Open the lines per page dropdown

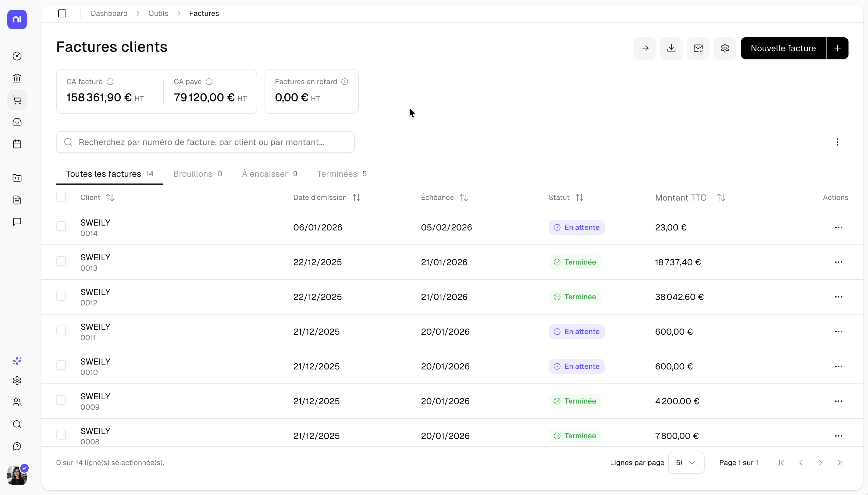pyautogui.click(x=686, y=462)
